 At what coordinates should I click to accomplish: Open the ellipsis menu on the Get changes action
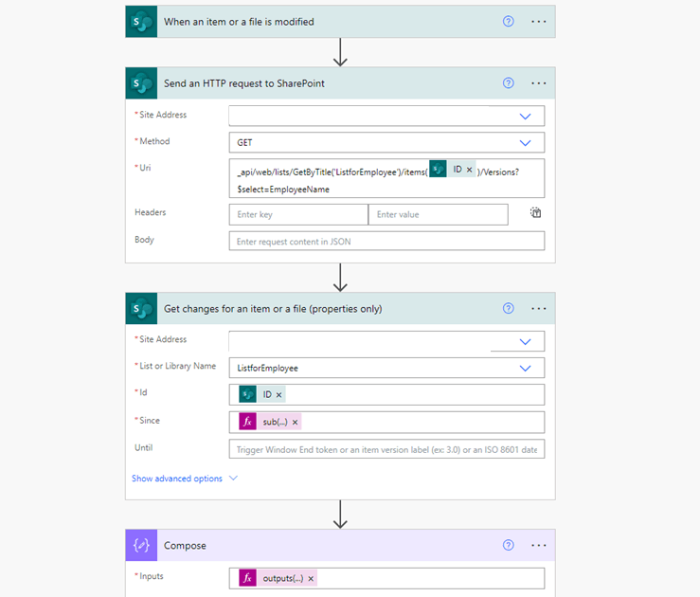point(538,309)
